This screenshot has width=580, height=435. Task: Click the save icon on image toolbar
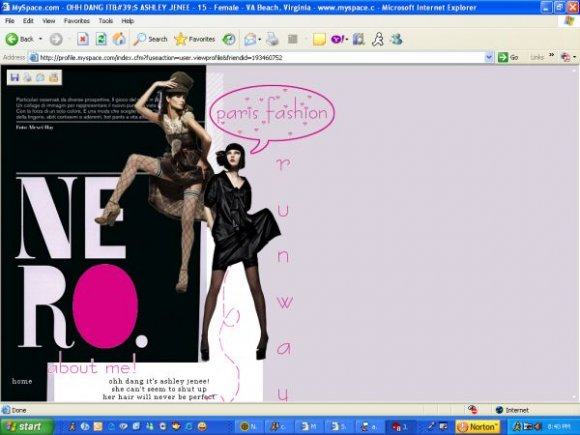15,77
